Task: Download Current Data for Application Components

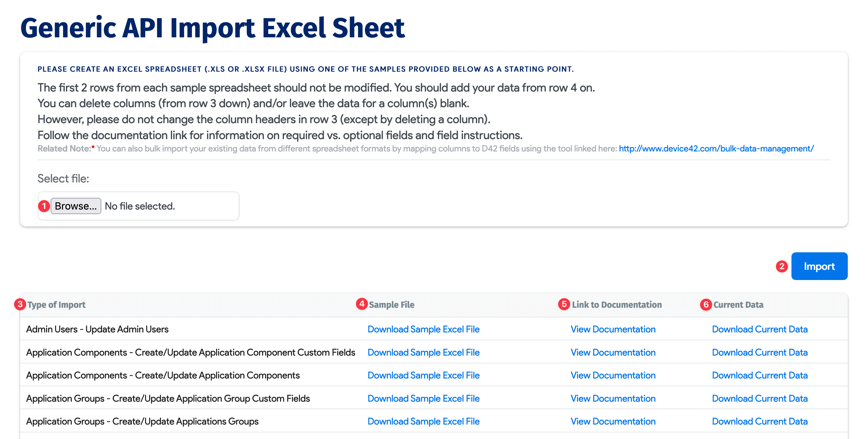Action: [x=759, y=375]
